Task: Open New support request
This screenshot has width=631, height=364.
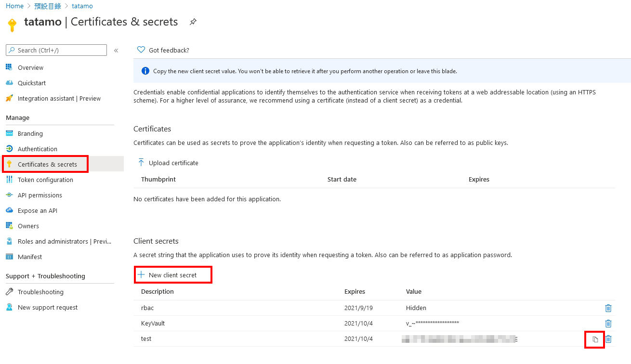Action: point(48,307)
